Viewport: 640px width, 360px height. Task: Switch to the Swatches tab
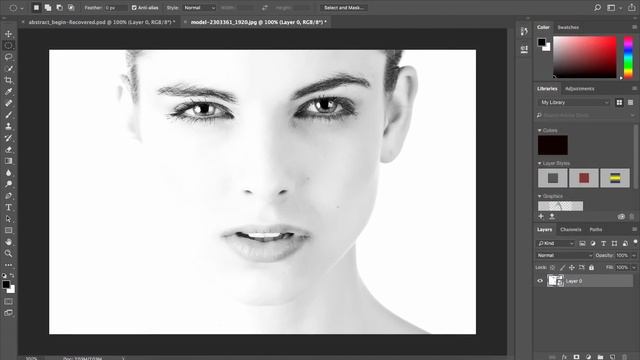click(x=568, y=27)
